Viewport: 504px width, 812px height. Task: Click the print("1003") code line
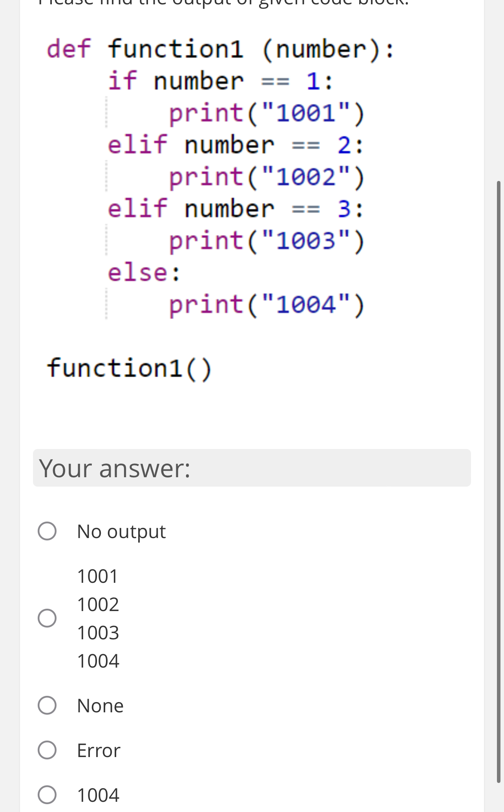click(x=266, y=241)
